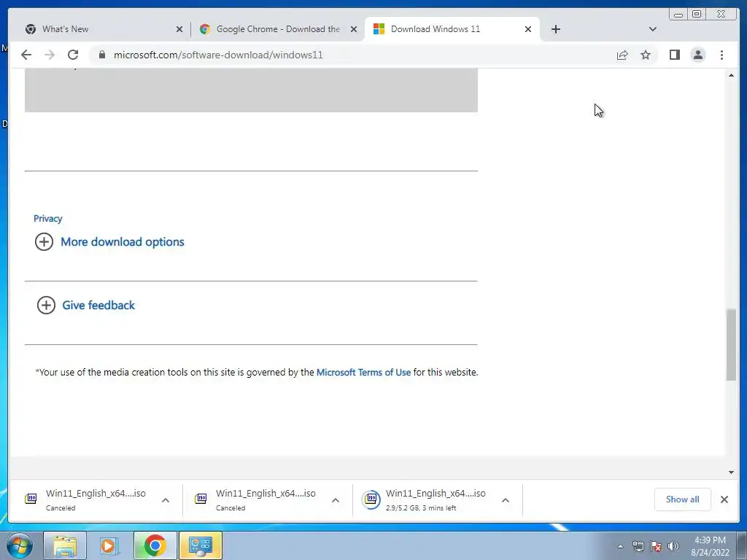747x560 pixels.
Task: Reload the Windows 11 download page
Action: pos(73,55)
